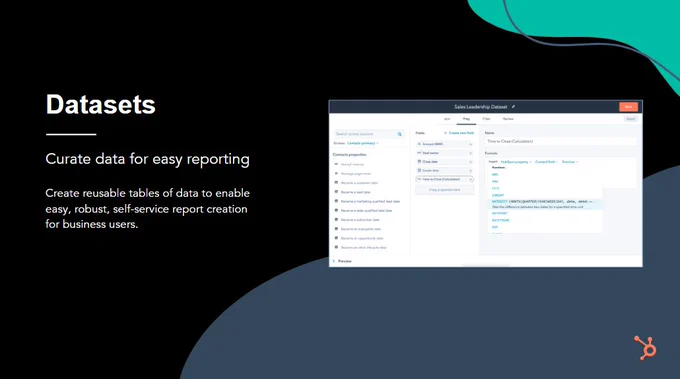Select Became a sales qualified lead date property
This screenshot has width=680, height=379.
click(x=366, y=210)
